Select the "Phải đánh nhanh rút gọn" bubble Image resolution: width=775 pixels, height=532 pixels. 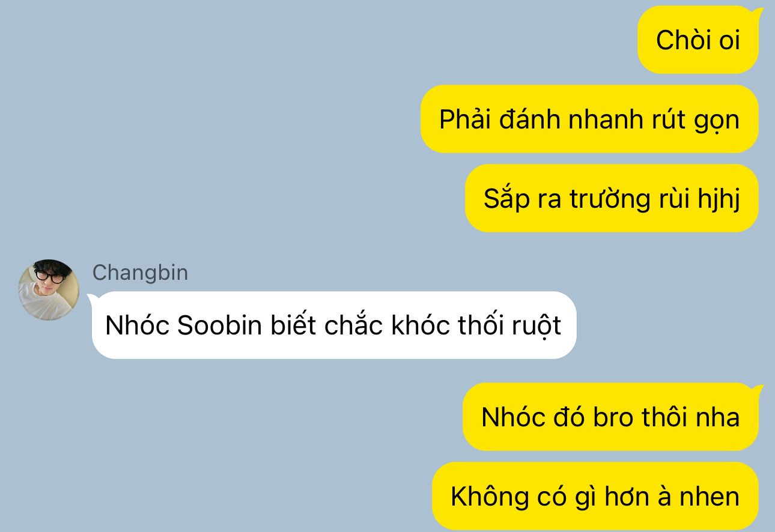[x=589, y=119]
